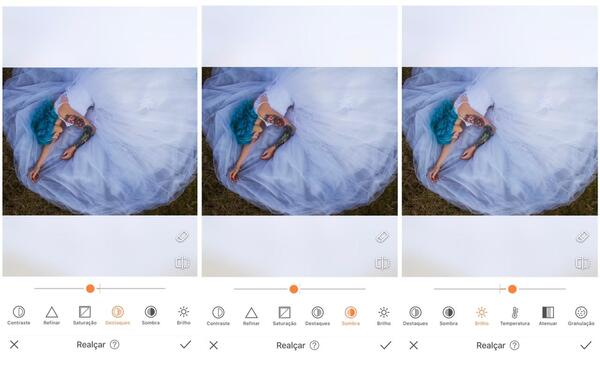This screenshot has height=366, width=600.
Task: Select Saturação tool in left screenshot
Action: (x=85, y=315)
